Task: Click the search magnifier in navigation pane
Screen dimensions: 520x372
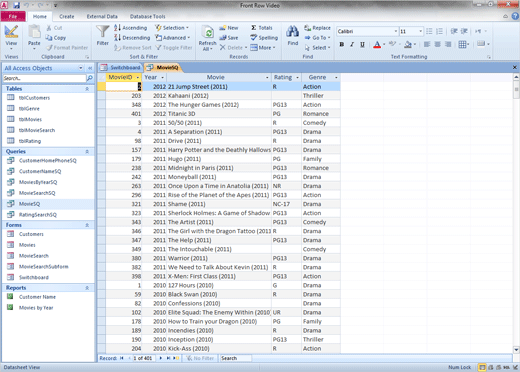Action: [x=89, y=78]
